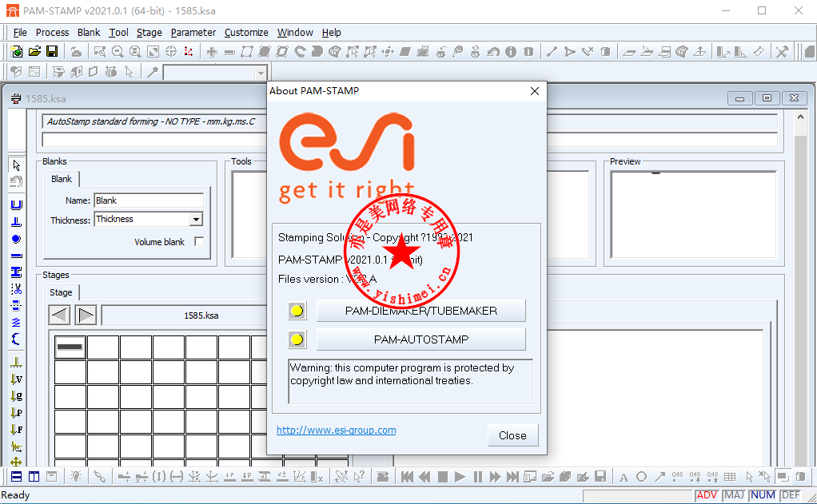Open the Process menu

coord(52,32)
